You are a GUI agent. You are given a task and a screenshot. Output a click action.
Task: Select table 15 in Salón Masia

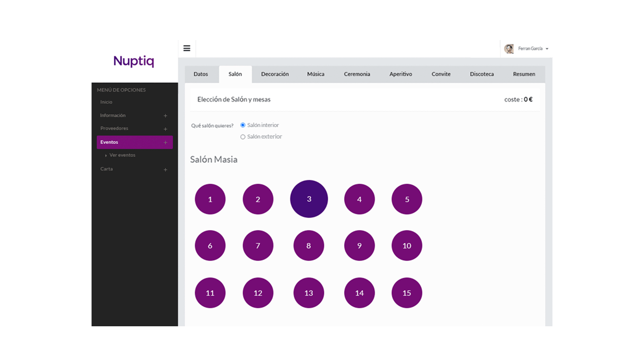click(406, 292)
